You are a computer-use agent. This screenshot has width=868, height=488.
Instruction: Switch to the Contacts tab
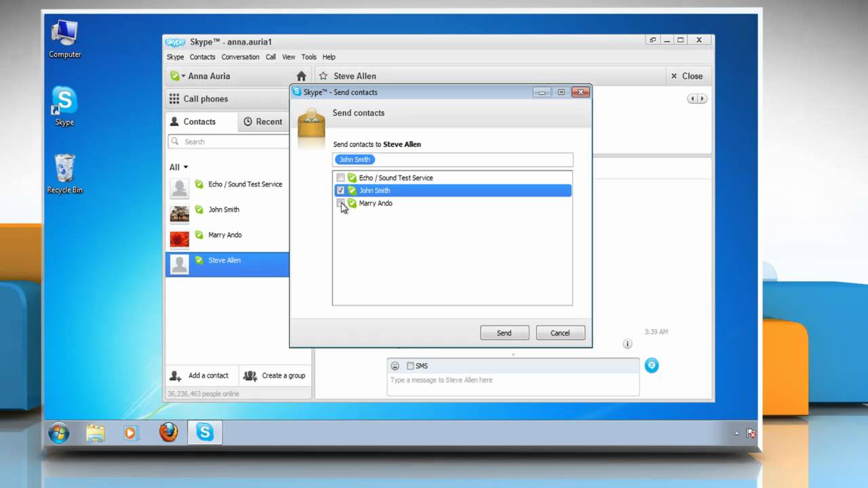[x=201, y=122]
